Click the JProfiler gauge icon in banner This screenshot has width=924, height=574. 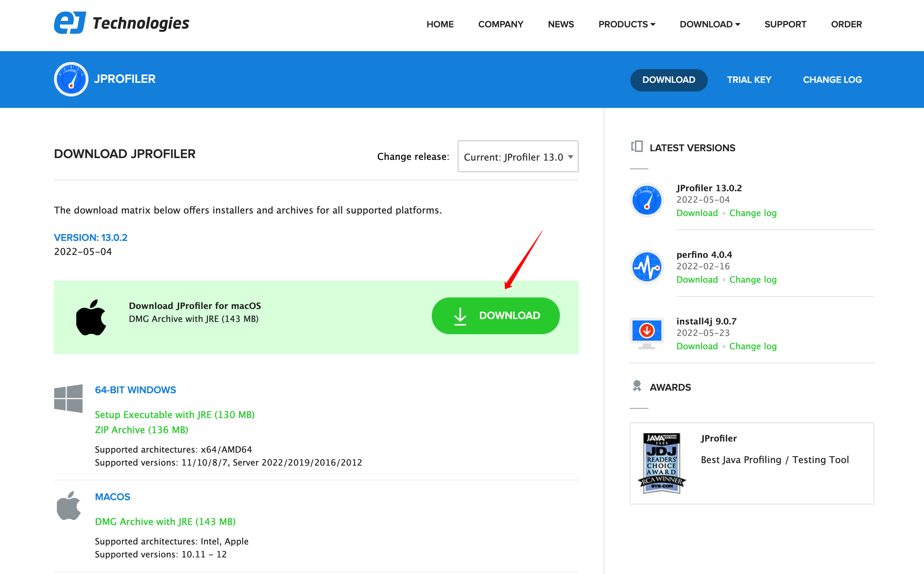tap(71, 79)
